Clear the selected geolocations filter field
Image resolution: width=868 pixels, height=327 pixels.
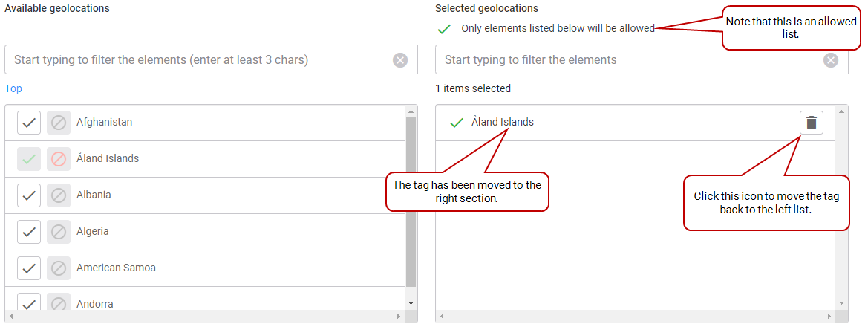830,60
